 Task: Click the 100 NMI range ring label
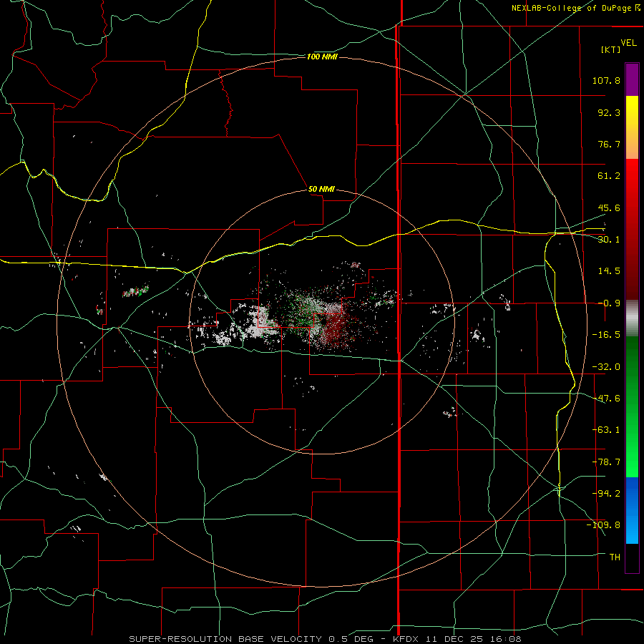tap(322, 57)
